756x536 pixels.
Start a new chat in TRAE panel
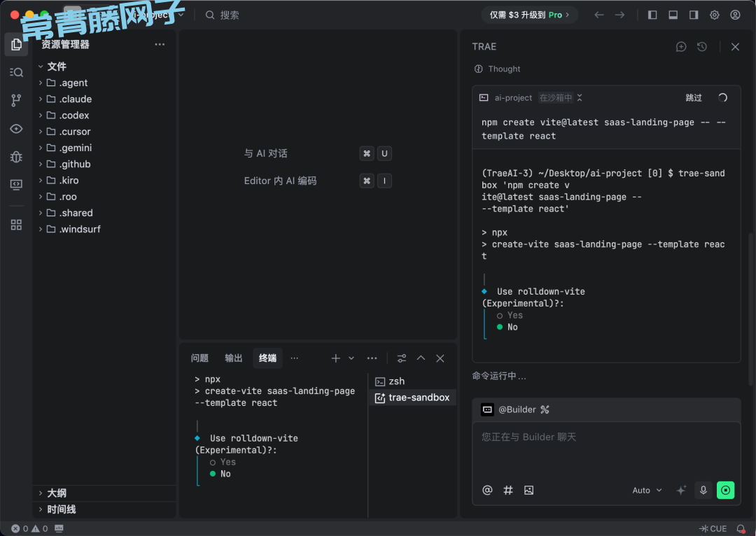[x=681, y=47]
